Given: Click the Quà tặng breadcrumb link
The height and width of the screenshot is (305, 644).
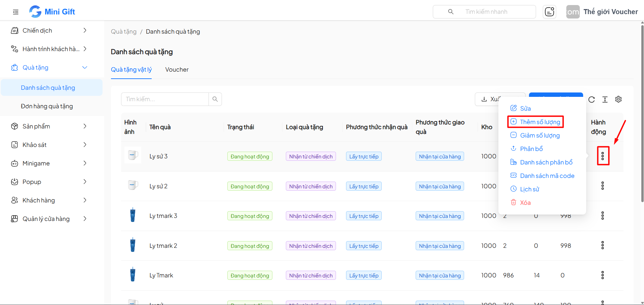Looking at the screenshot, I should tap(124, 32).
